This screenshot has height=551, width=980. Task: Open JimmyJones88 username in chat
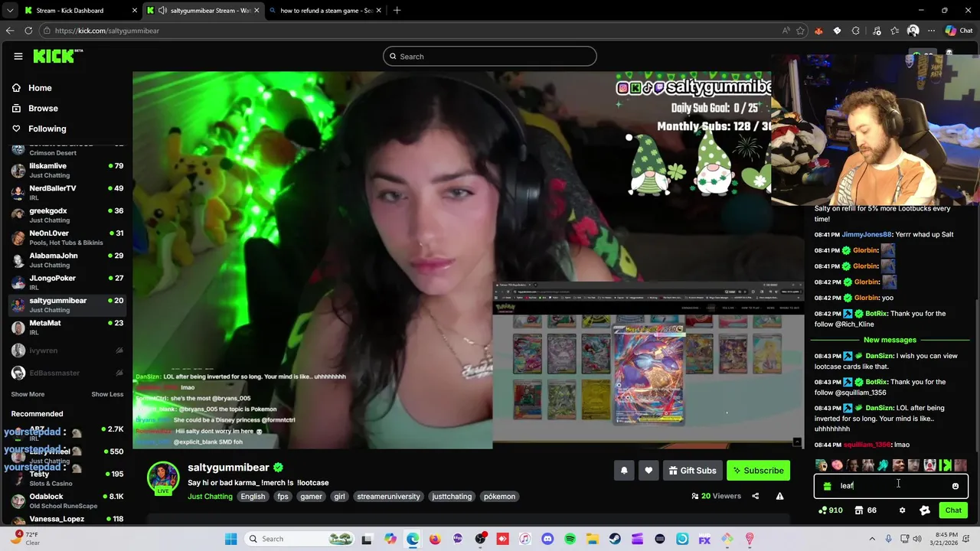pyautogui.click(x=867, y=234)
